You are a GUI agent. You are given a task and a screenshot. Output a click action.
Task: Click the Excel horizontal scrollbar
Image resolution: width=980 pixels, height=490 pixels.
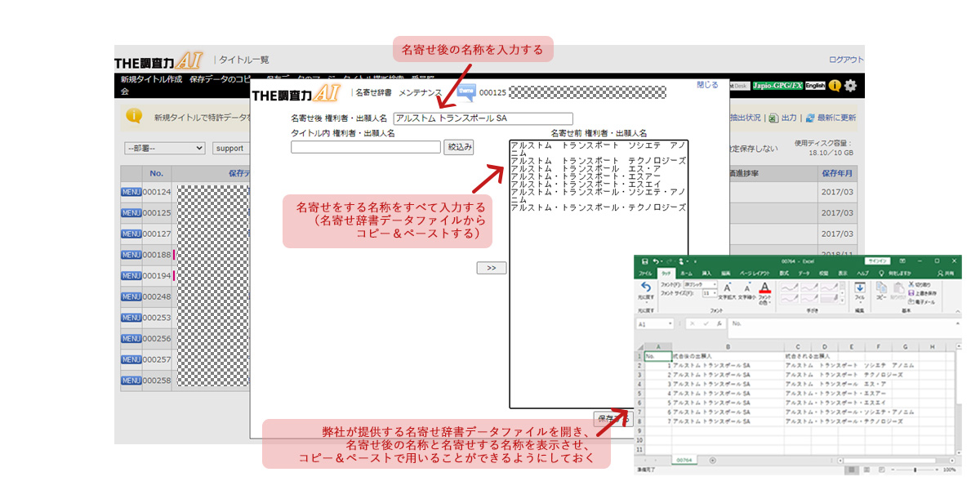click(897, 461)
